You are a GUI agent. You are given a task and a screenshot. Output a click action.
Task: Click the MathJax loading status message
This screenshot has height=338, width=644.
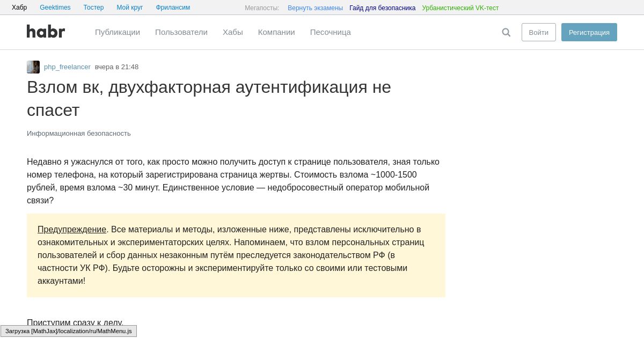coord(69,331)
